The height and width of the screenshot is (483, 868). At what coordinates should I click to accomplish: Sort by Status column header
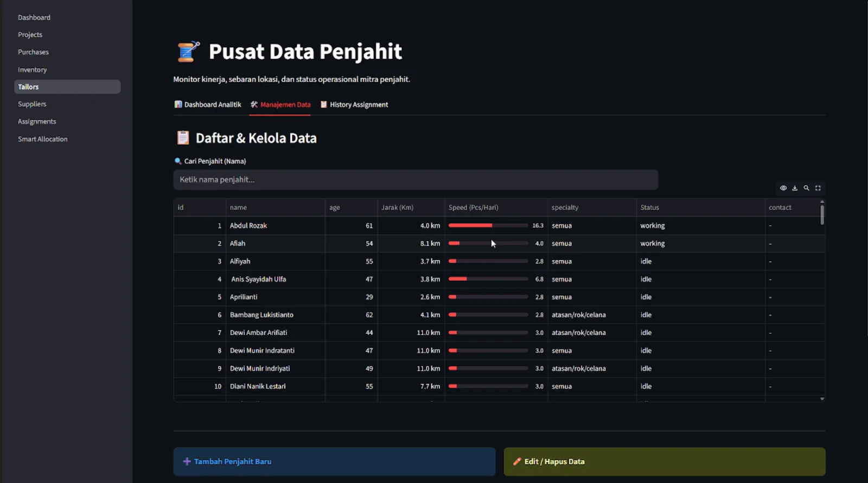pos(701,207)
